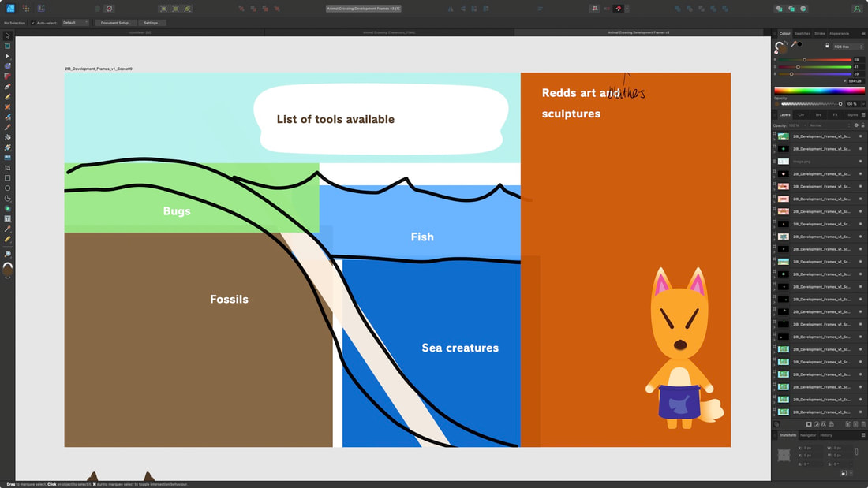
Task: Click the Document Setup button
Action: pos(116,23)
